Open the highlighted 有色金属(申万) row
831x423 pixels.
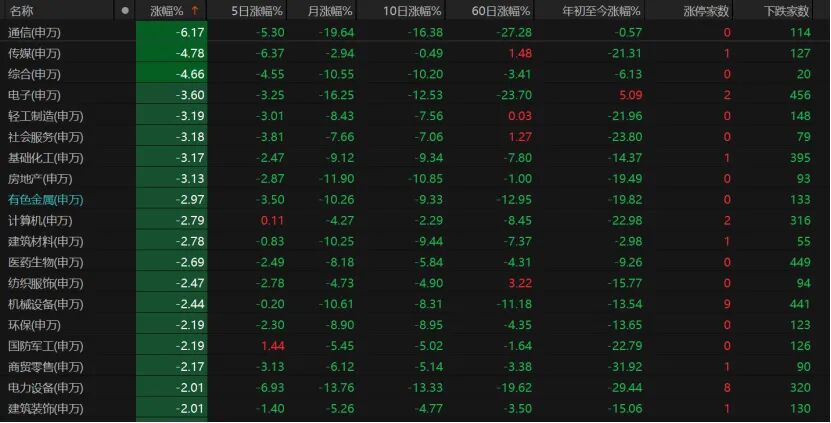point(46,200)
